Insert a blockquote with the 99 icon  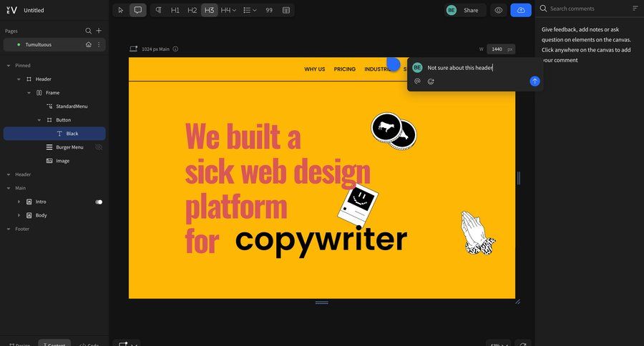pyautogui.click(x=269, y=10)
